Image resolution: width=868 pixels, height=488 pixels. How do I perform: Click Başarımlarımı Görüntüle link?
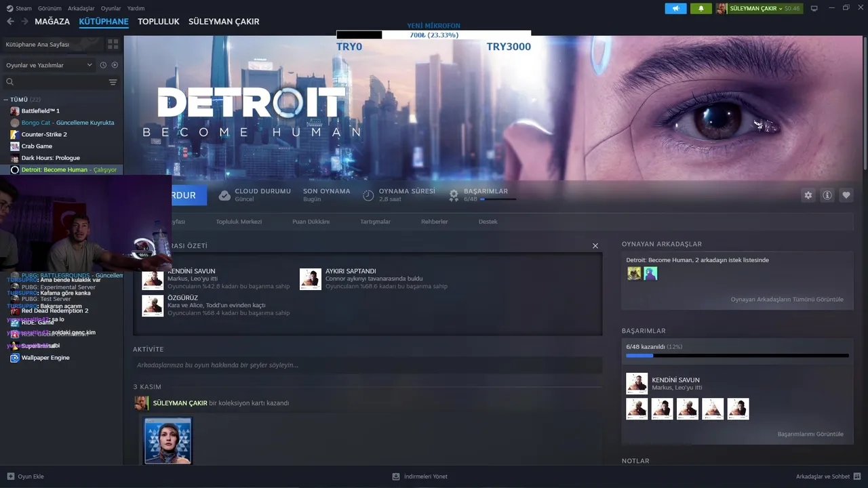click(810, 434)
